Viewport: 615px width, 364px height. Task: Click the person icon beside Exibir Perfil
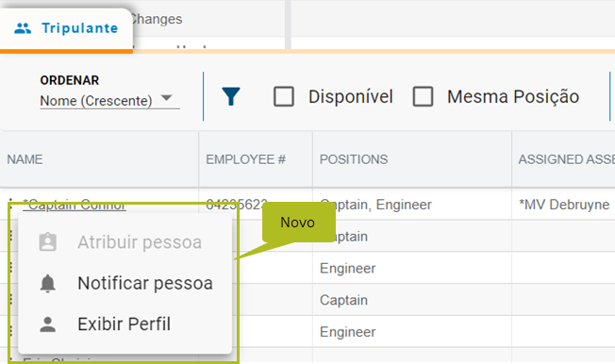tap(47, 324)
